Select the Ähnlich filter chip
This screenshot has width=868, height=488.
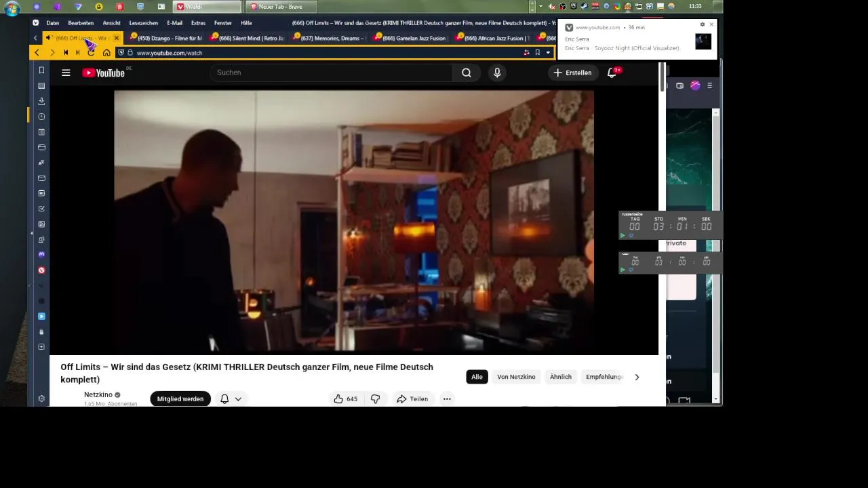pos(561,377)
